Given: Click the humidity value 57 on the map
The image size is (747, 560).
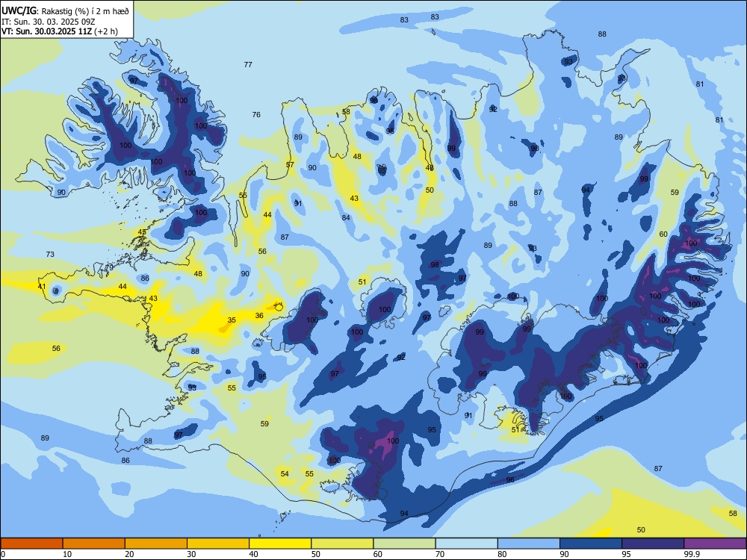Looking at the screenshot, I should (290, 165).
